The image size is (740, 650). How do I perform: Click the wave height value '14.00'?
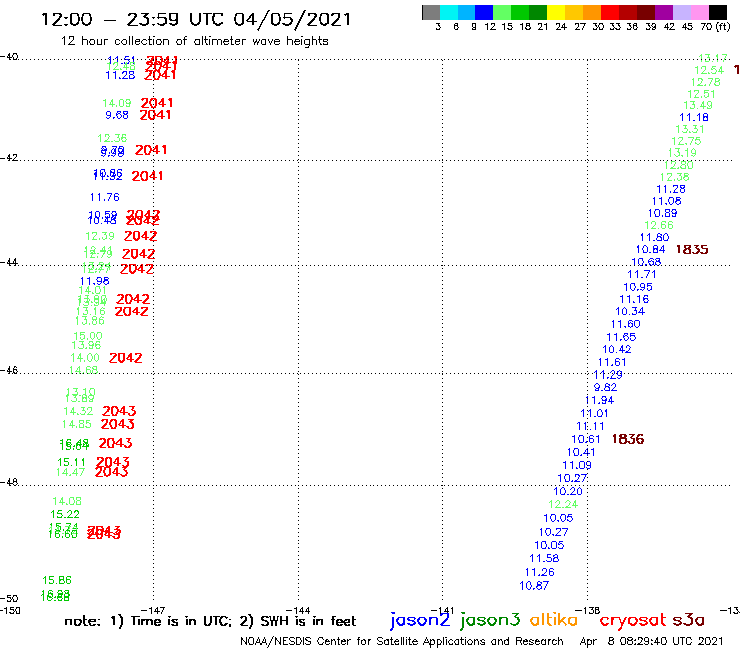[x=85, y=358]
